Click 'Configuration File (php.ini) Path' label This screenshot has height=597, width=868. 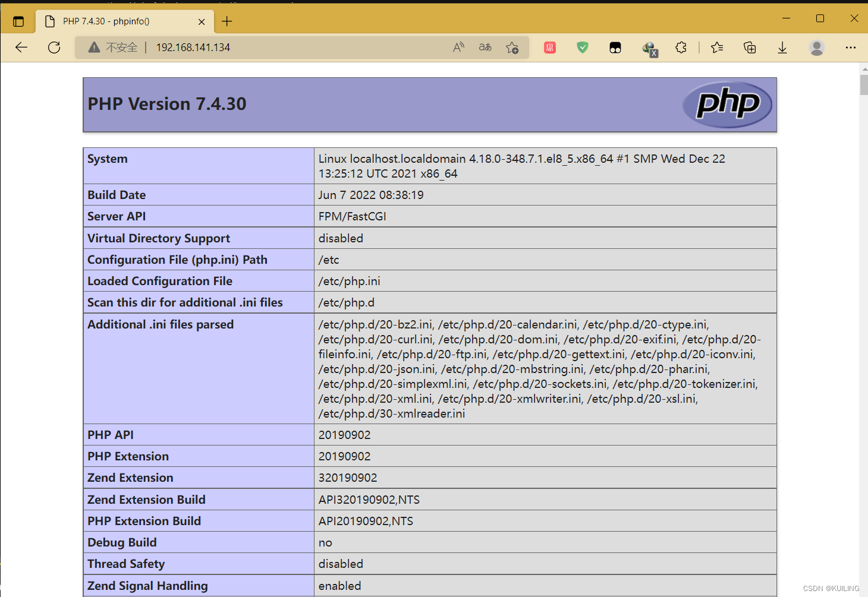(177, 260)
